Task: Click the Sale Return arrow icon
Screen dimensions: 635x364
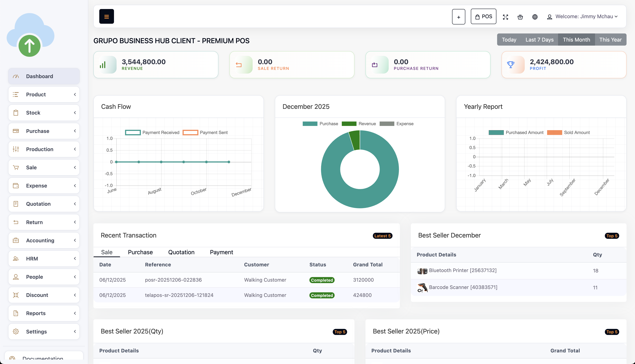Action: [239, 65]
